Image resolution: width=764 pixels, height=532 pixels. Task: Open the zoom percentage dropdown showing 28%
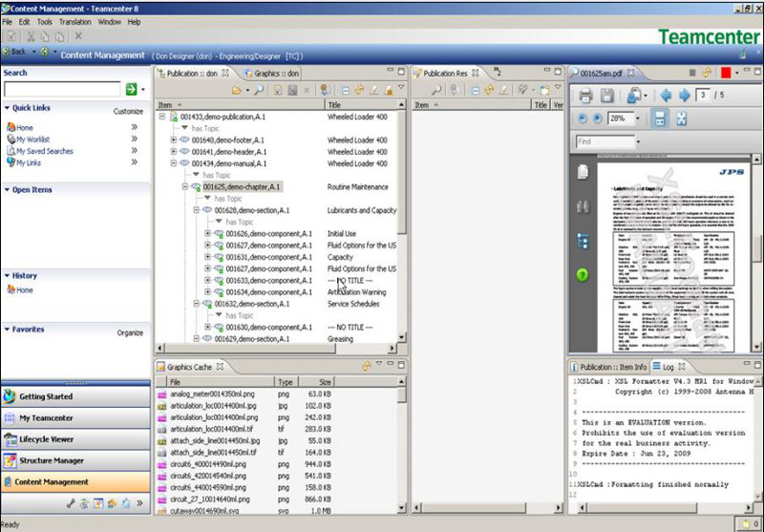(x=637, y=118)
